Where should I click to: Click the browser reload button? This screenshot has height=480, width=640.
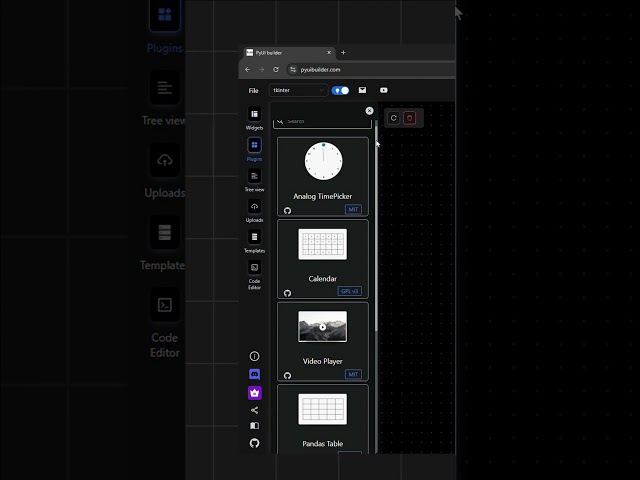click(x=276, y=70)
